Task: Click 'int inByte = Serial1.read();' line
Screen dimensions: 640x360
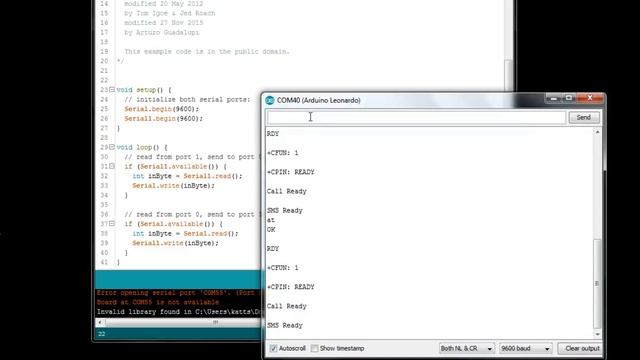Action: 187,176
